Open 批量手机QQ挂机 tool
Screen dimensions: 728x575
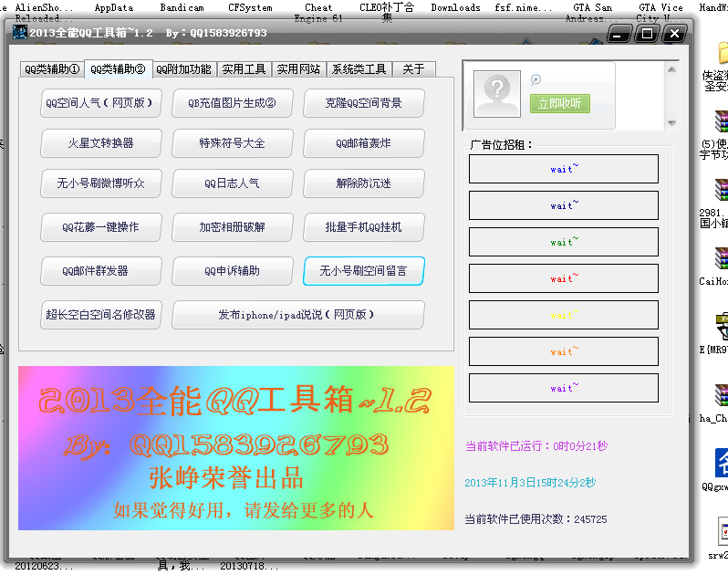tap(363, 227)
